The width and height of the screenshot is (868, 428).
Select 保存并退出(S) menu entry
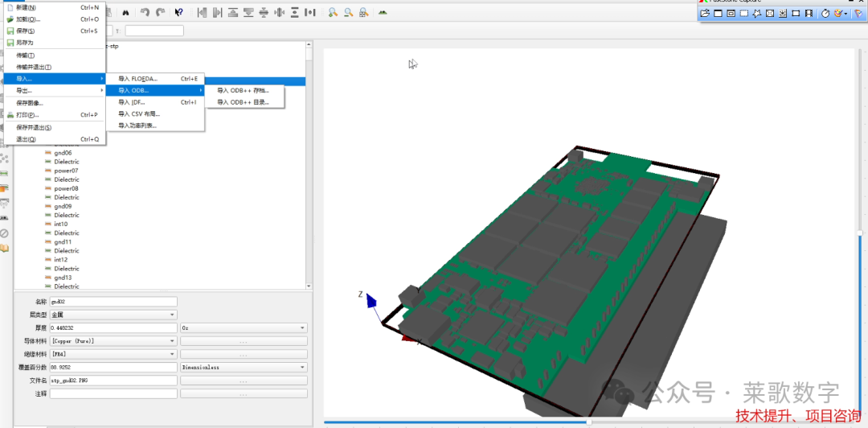point(55,127)
